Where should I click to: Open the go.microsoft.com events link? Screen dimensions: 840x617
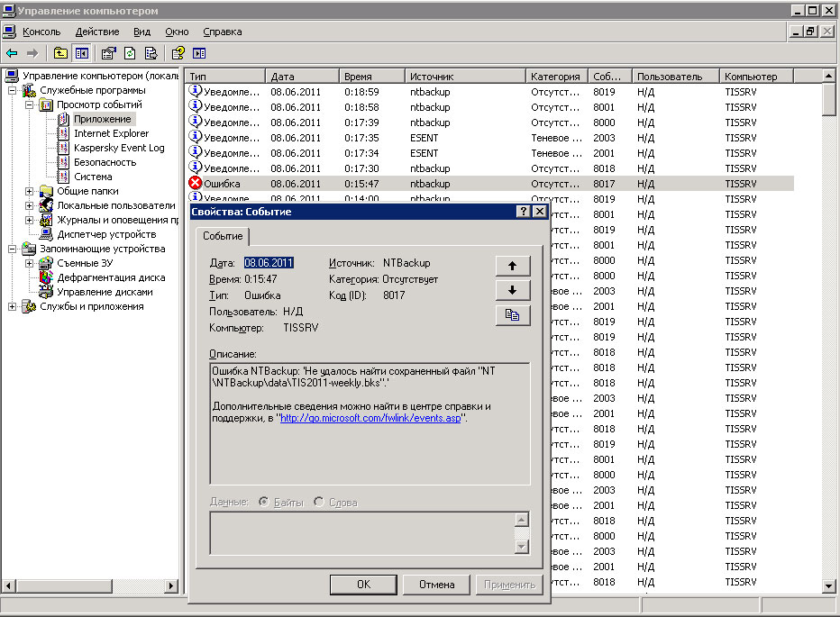370,418
